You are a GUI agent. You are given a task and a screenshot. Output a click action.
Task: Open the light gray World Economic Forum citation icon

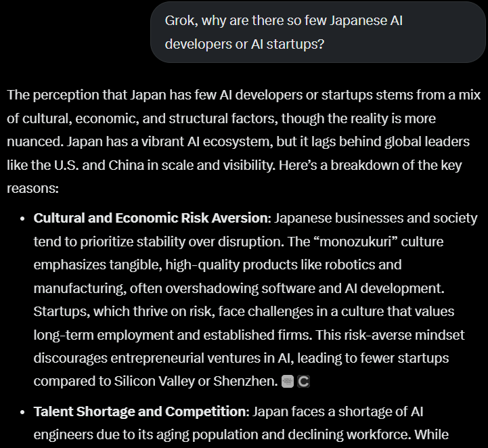287,382
